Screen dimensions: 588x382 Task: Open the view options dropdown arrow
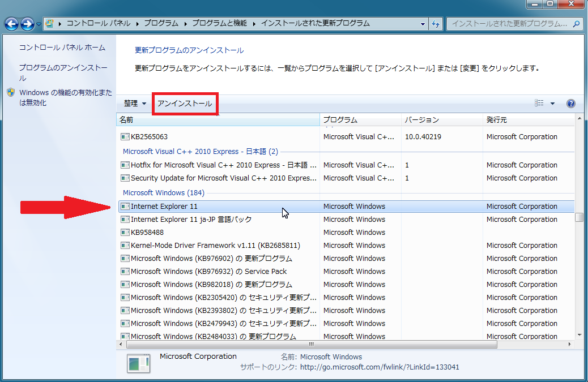point(552,104)
